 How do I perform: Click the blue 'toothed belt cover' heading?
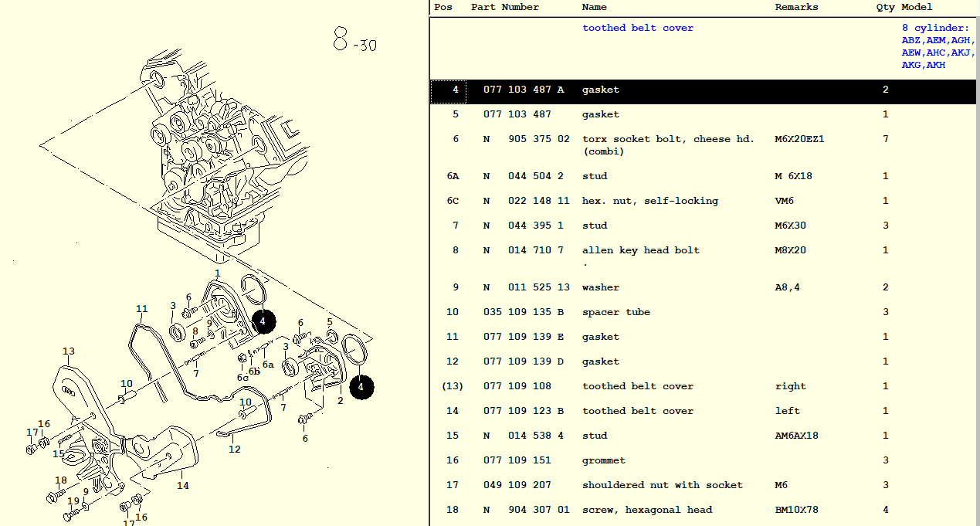tap(637, 28)
